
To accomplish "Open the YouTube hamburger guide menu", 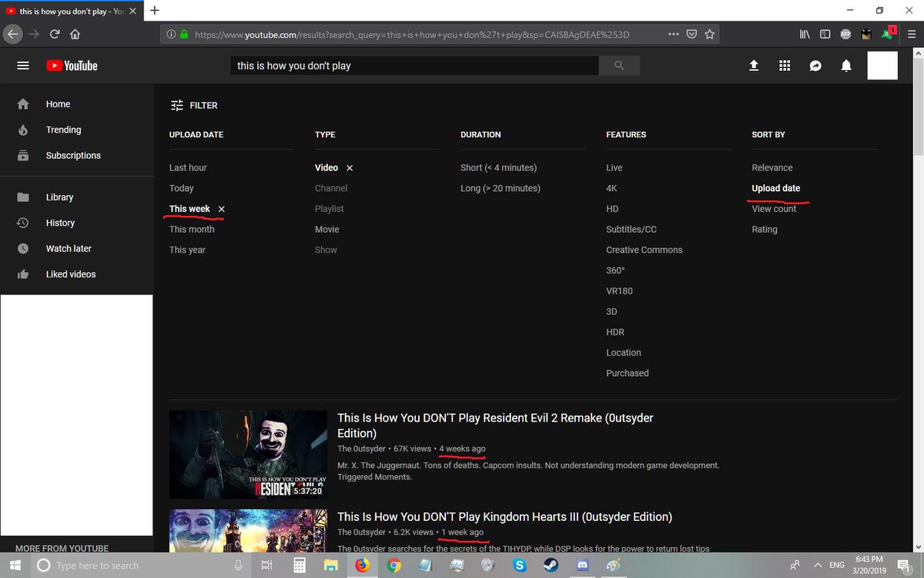I will [x=23, y=66].
